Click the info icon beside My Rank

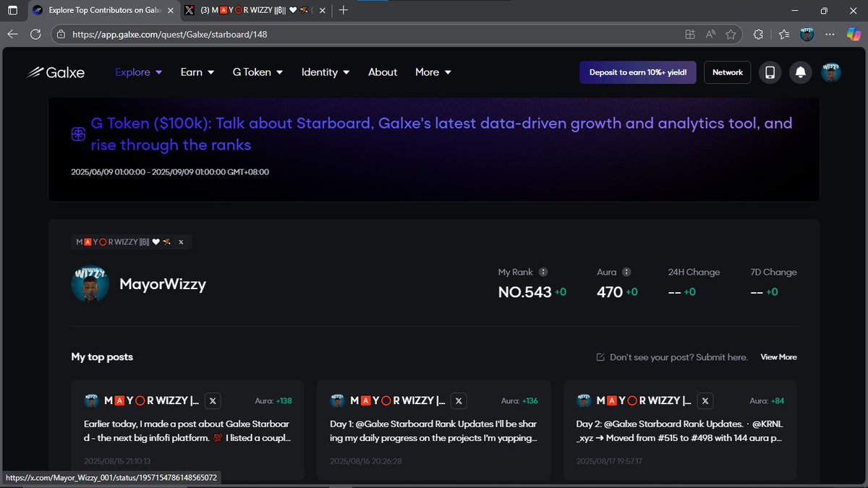pos(543,273)
